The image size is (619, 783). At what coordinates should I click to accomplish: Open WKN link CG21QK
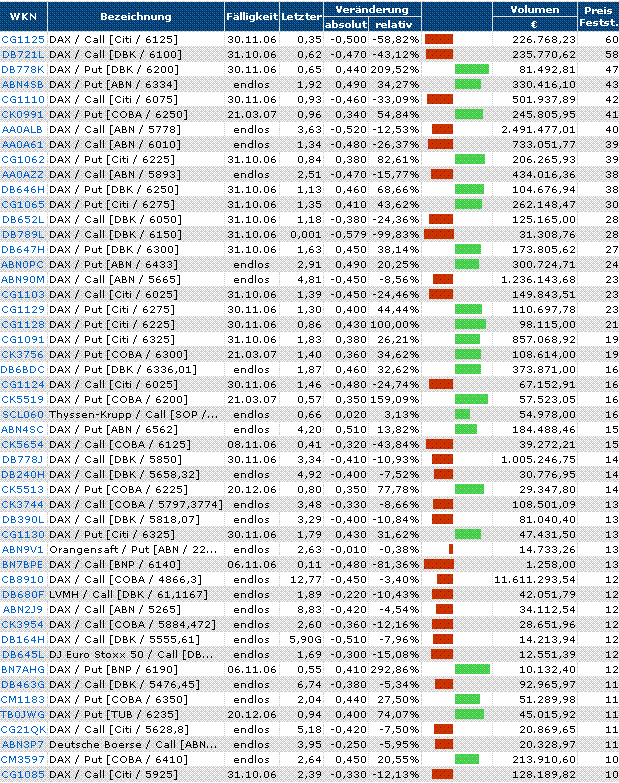pyautogui.click(x=23, y=730)
